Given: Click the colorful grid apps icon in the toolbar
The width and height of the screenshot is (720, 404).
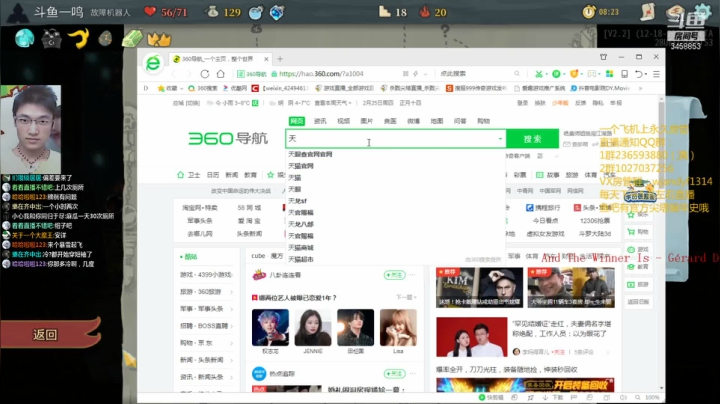Looking at the screenshot, I should point(609,74).
